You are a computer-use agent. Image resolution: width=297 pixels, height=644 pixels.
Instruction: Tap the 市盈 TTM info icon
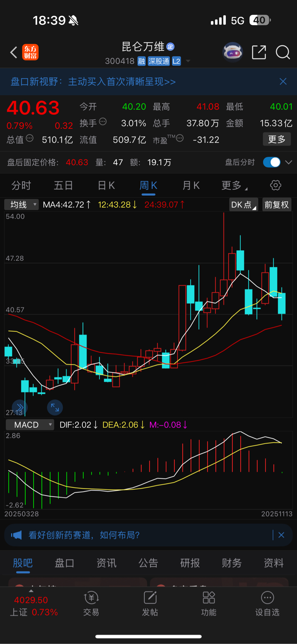coord(180,138)
